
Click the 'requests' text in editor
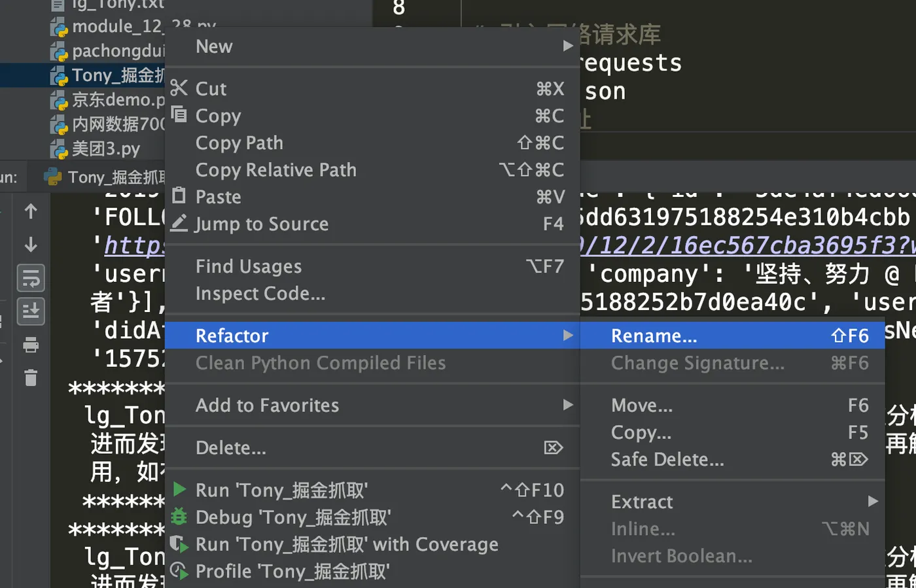[x=631, y=63]
